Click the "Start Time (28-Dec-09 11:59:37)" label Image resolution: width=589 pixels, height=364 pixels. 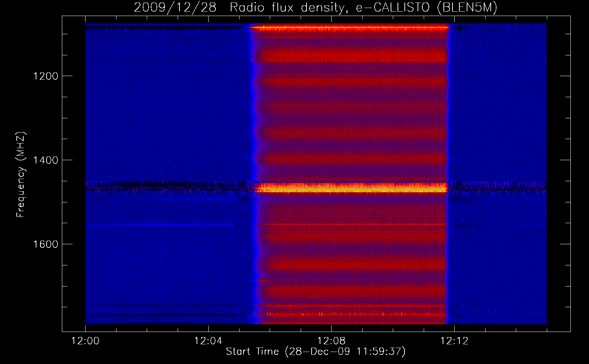click(316, 352)
